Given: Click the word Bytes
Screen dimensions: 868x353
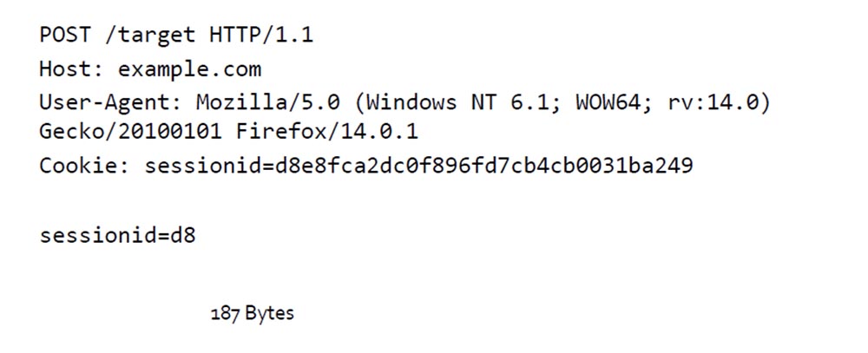Looking at the screenshot, I should pyautogui.click(x=270, y=314).
